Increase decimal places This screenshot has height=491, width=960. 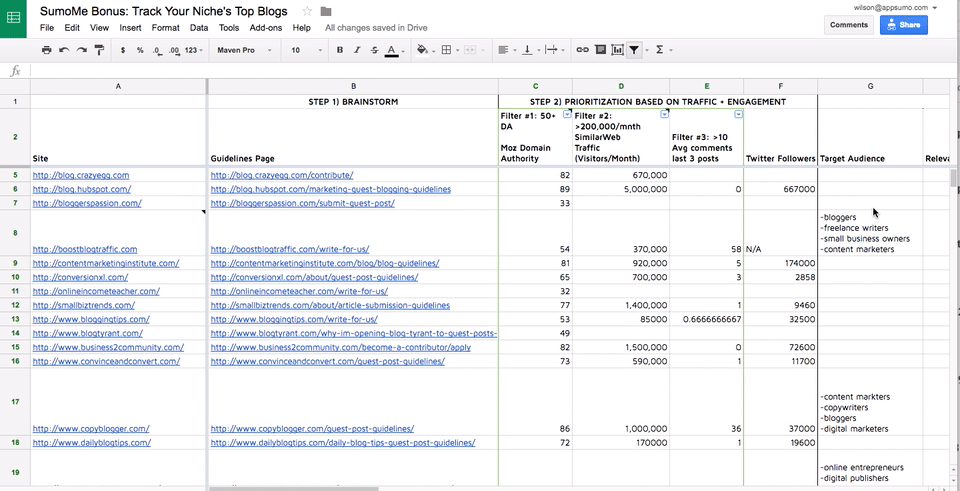point(174,50)
